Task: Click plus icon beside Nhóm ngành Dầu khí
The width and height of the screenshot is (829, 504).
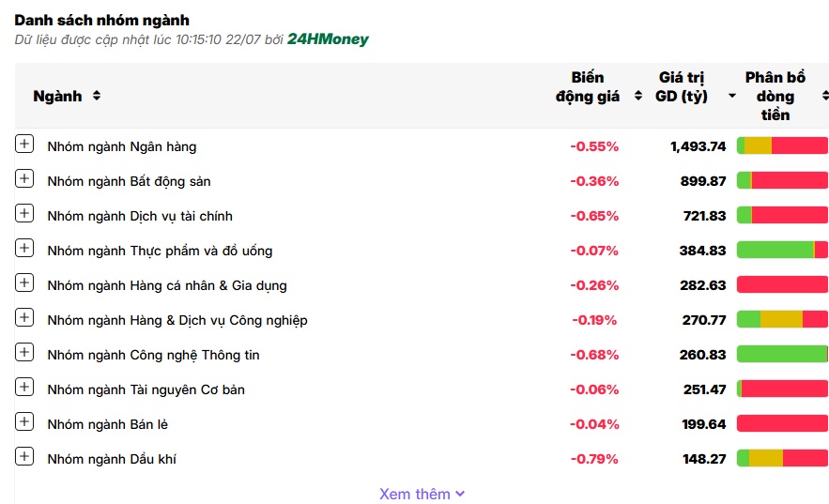Action: click(x=24, y=456)
